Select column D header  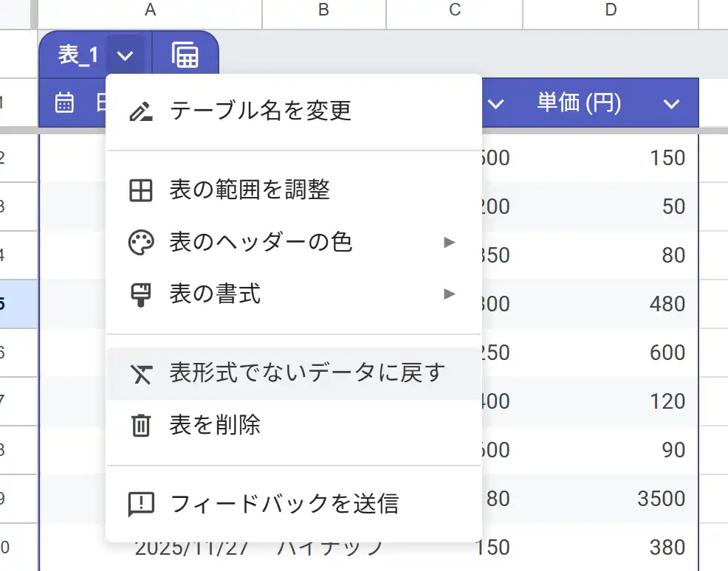(610, 10)
